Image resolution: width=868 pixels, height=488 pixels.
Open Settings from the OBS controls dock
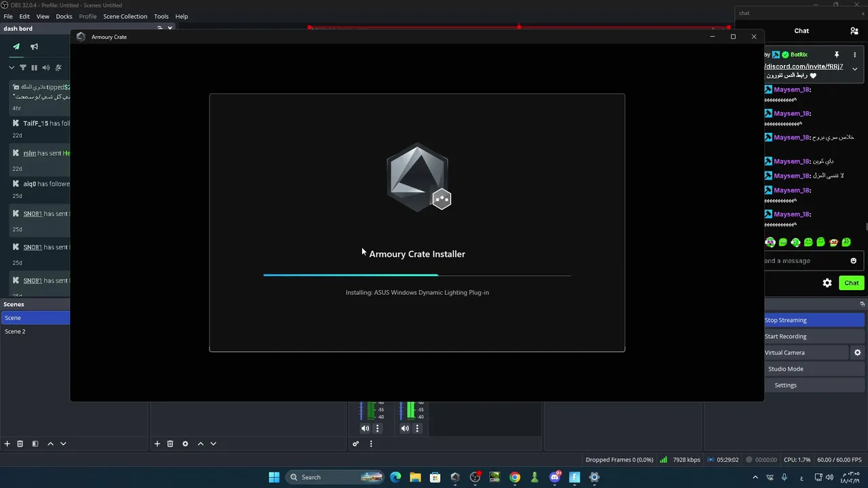tap(814, 385)
